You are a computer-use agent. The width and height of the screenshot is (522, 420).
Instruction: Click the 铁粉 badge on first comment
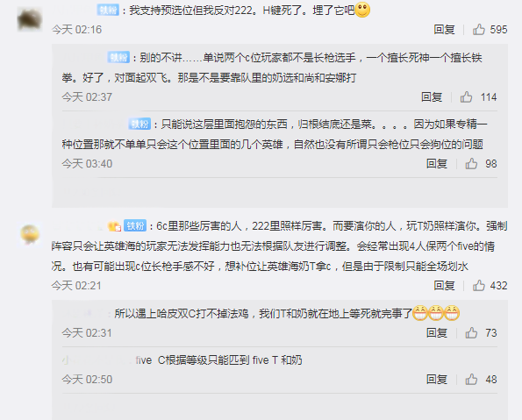[108, 10]
